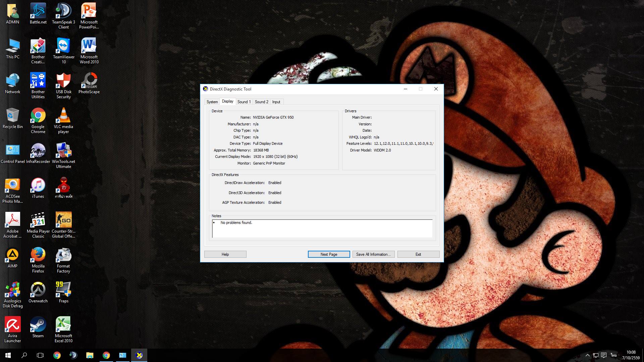The width and height of the screenshot is (644, 362).
Task: Click Save All Information button
Action: [x=373, y=254]
